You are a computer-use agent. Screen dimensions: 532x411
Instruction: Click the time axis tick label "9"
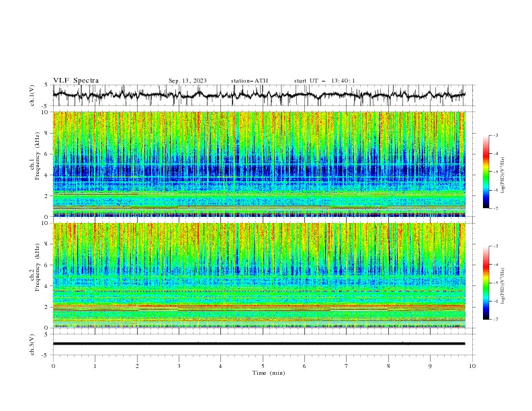pyautogui.click(x=430, y=366)
